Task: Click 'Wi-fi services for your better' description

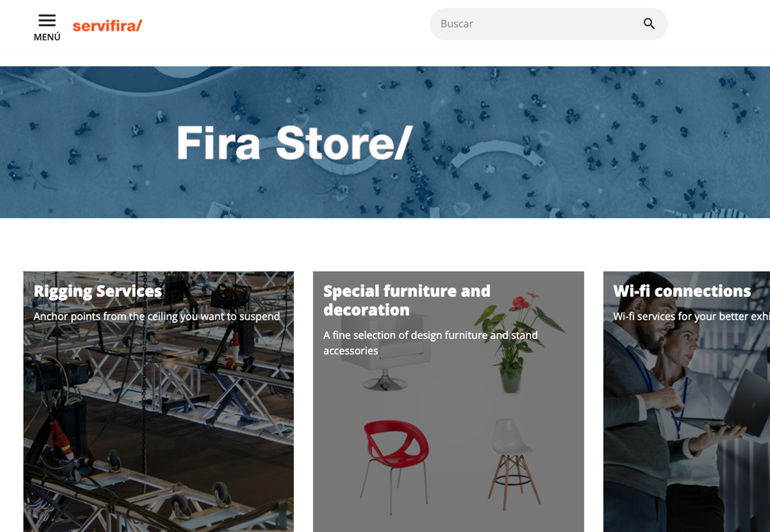Action: coord(691,316)
